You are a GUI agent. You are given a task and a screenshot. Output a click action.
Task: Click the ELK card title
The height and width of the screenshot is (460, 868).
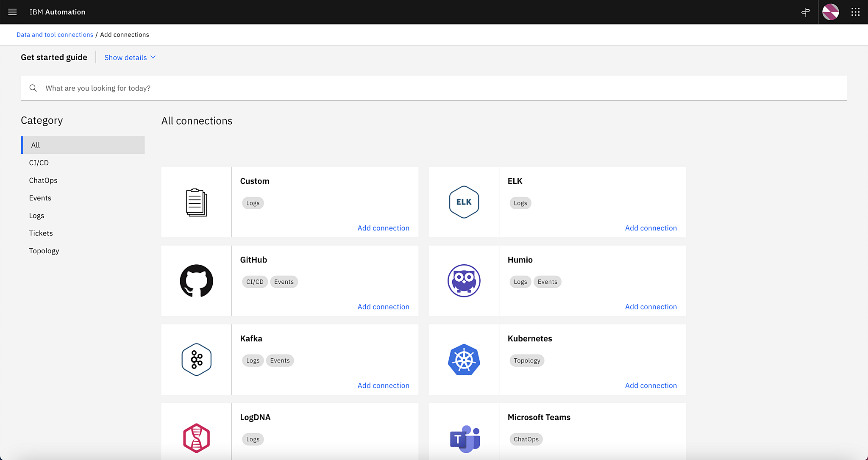point(515,181)
